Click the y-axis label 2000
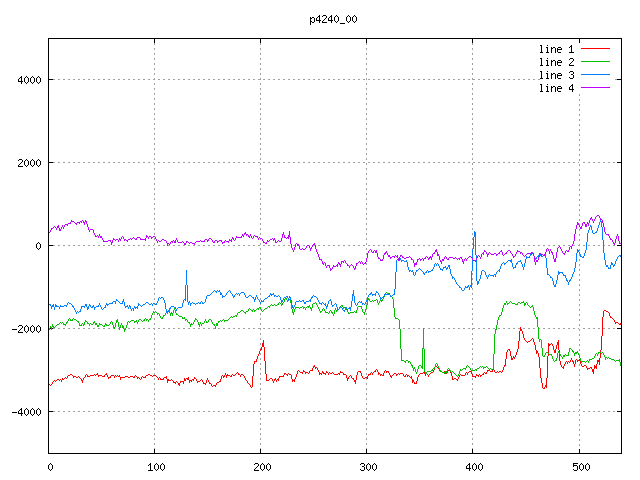This screenshot has height=480, width=640. pos(29,163)
